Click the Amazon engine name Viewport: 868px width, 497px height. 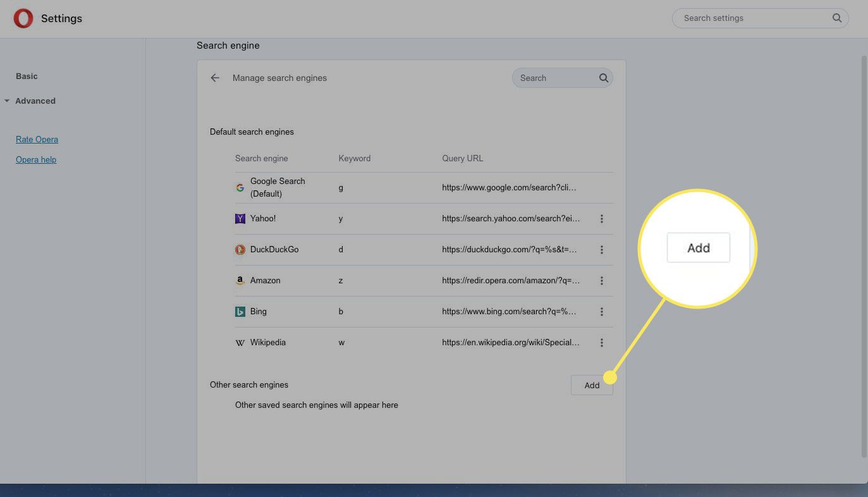[265, 280]
